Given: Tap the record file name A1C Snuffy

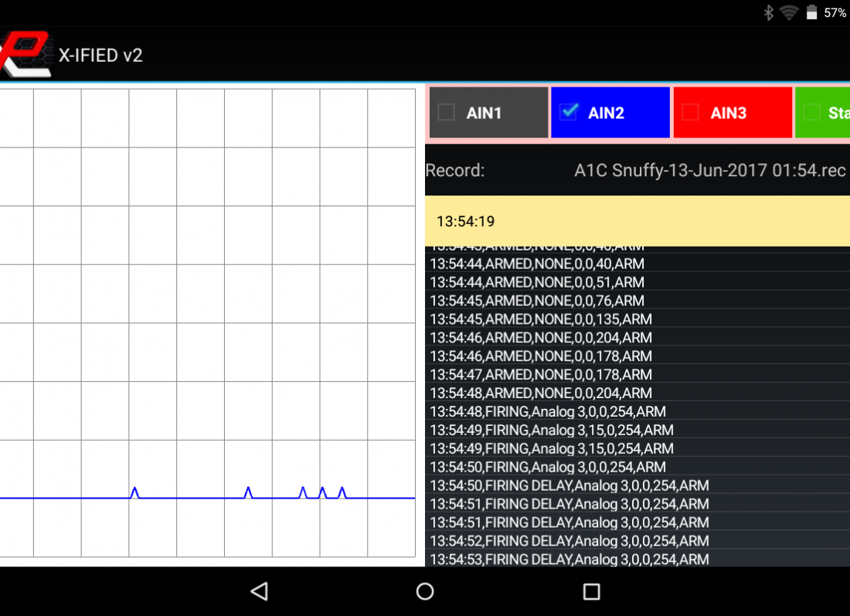Looking at the screenshot, I should pyautogui.click(x=709, y=171).
